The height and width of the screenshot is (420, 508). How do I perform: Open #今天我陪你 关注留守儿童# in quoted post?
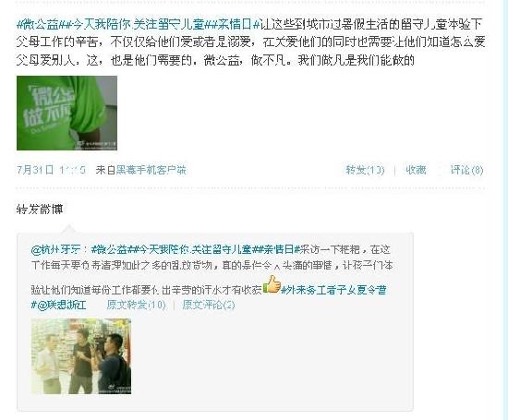(190, 249)
